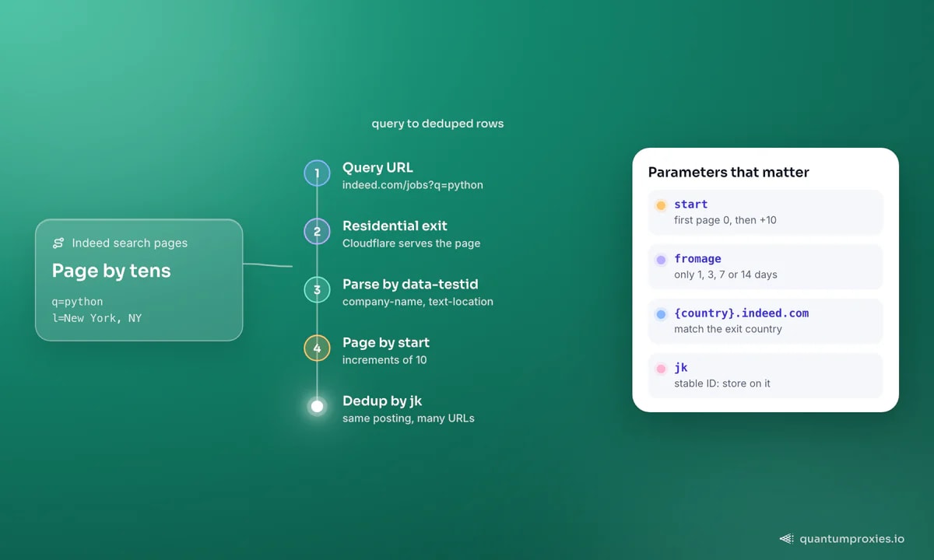The width and height of the screenshot is (934, 560).
Task: Click 'Cloudflare serves the page' text
Action: [411, 243]
